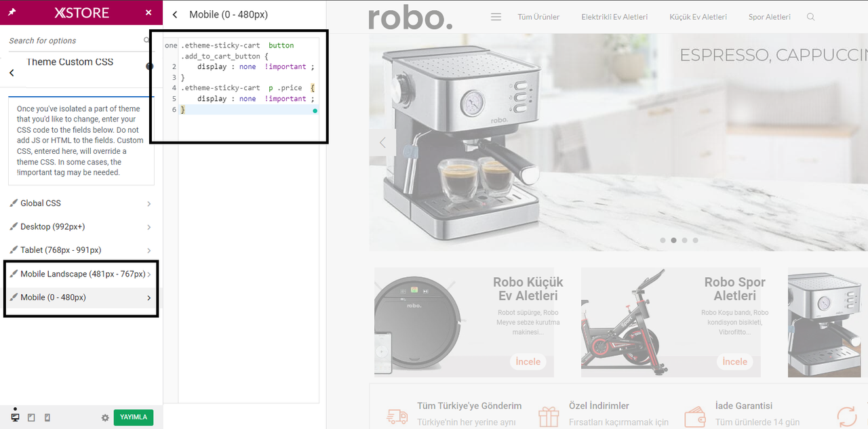Viewport: 868px width, 429px height.
Task: Switch preview to tablet device icon
Action: [x=31, y=417]
